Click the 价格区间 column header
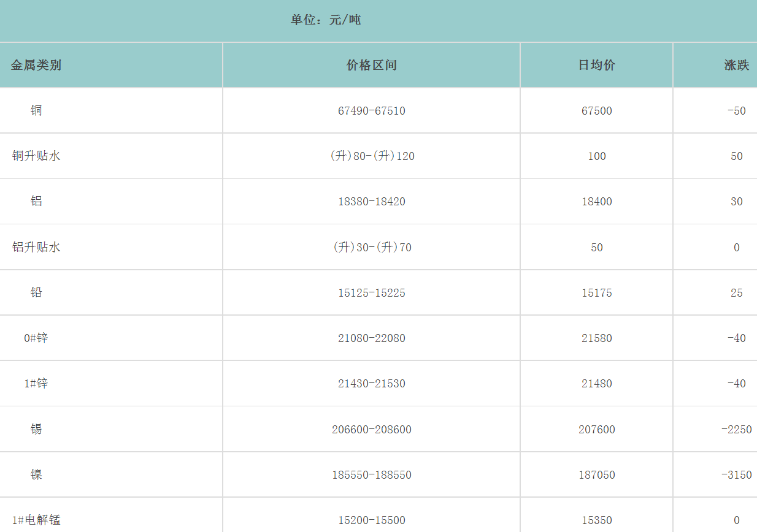 (x=372, y=66)
